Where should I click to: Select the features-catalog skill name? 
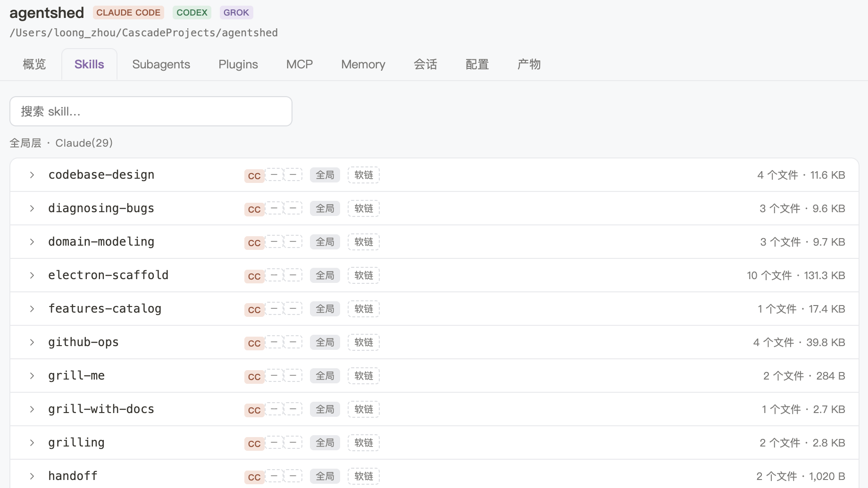(x=105, y=309)
